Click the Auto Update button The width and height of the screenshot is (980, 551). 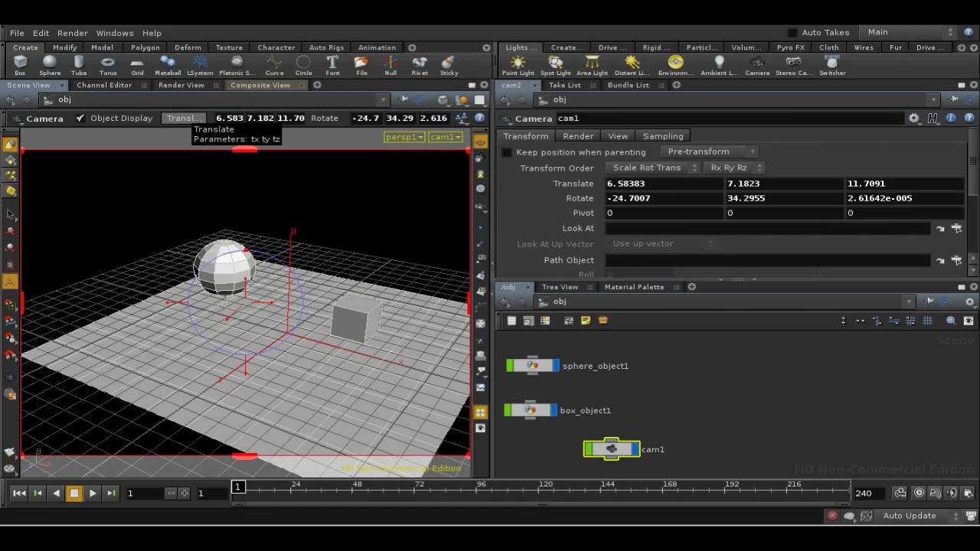point(909,516)
